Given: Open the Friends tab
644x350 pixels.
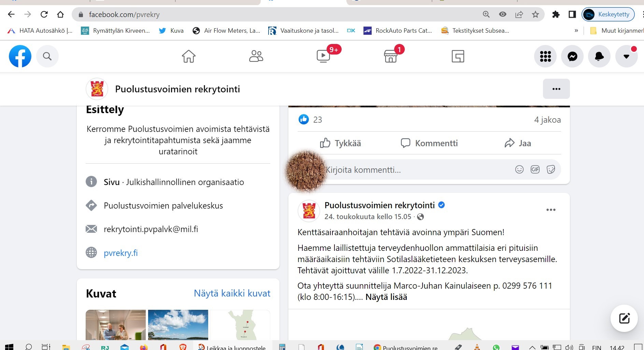Looking at the screenshot, I should tap(256, 56).
